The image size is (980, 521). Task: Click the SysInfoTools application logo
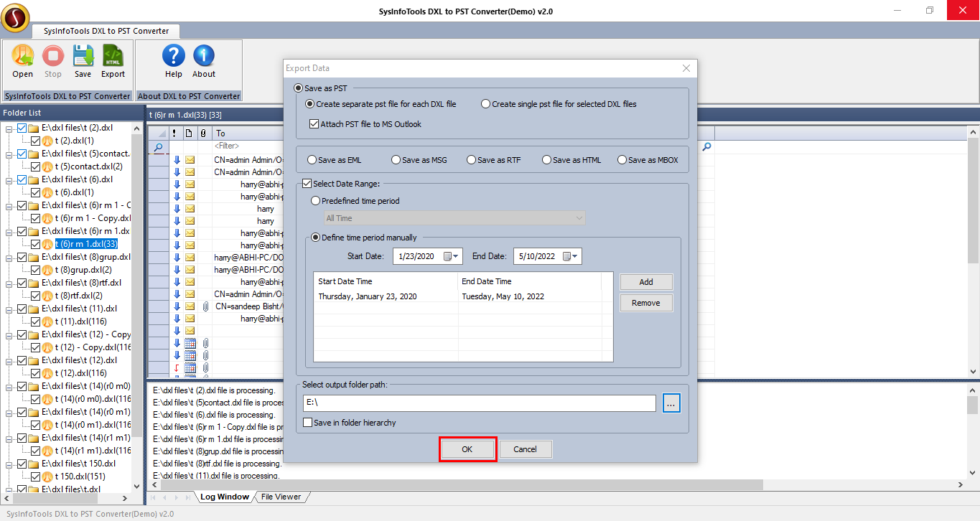click(15, 18)
